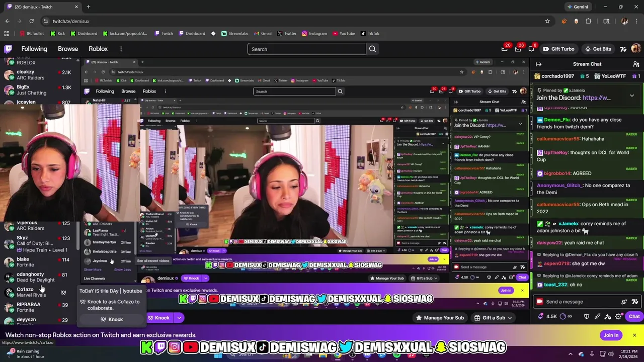This screenshot has height=362, width=644.
Task: Click the mod actions hammer icon
Action: pyautogui.click(x=608, y=317)
